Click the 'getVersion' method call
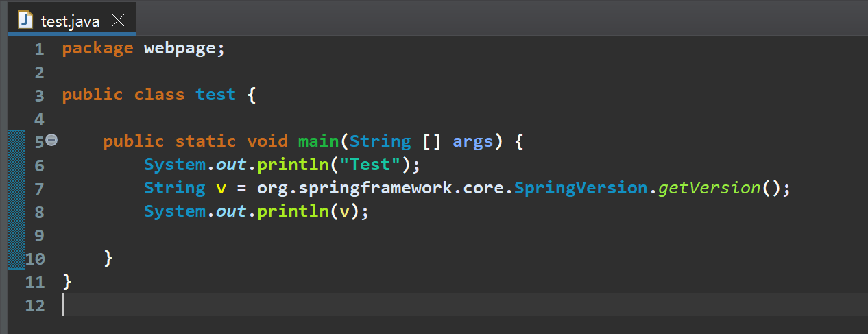 (709, 188)
